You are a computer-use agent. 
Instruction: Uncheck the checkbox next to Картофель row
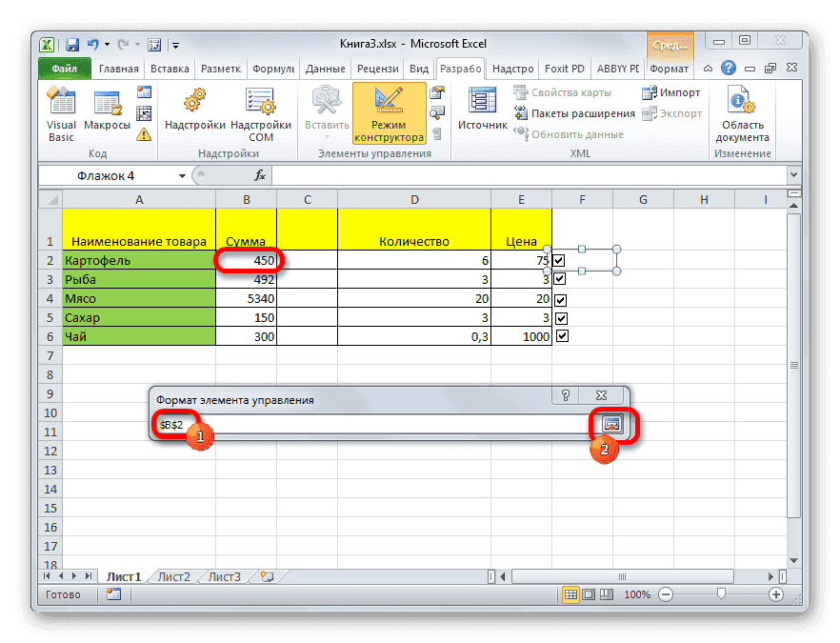click(562, 259)
